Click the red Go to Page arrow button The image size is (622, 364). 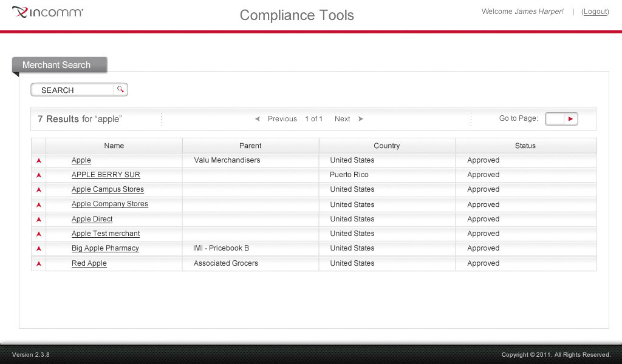(571, 119)
